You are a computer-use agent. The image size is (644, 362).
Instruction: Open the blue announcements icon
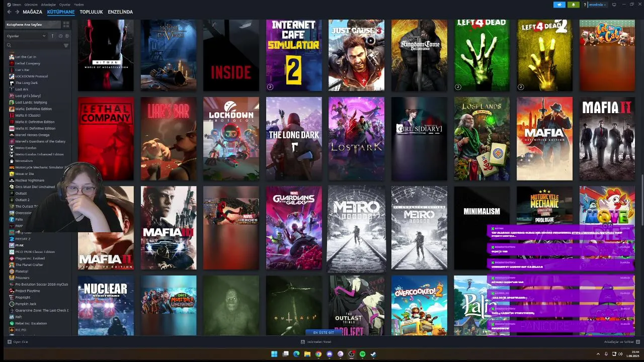click(x=559, y=5)
